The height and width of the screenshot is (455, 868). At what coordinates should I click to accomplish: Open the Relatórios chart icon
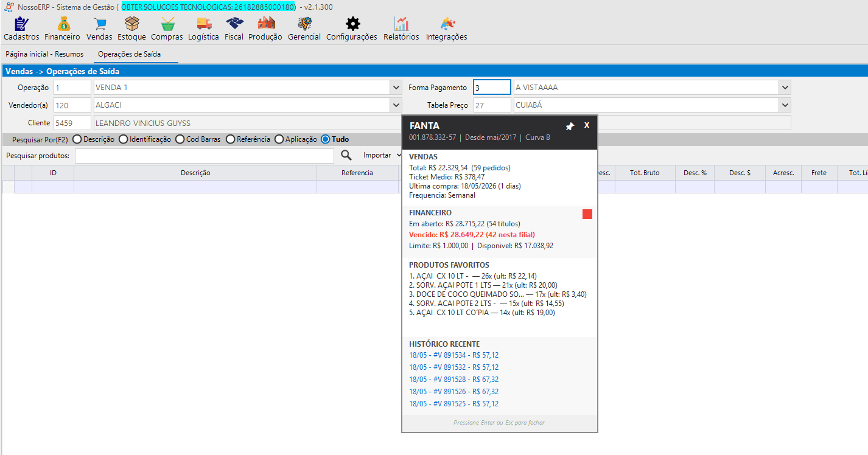[401, 24]
